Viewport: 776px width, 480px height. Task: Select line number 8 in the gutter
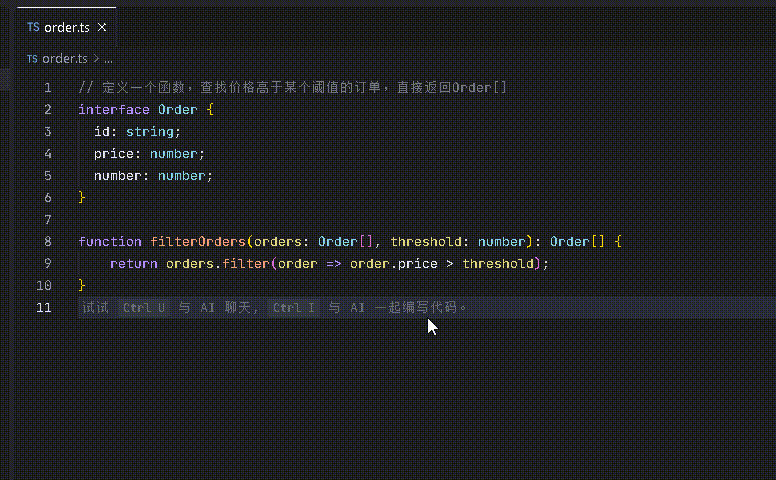[x=47, y=241]
